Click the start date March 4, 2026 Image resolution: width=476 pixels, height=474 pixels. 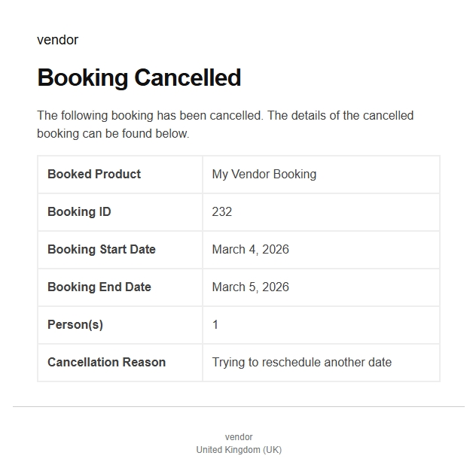250,249
